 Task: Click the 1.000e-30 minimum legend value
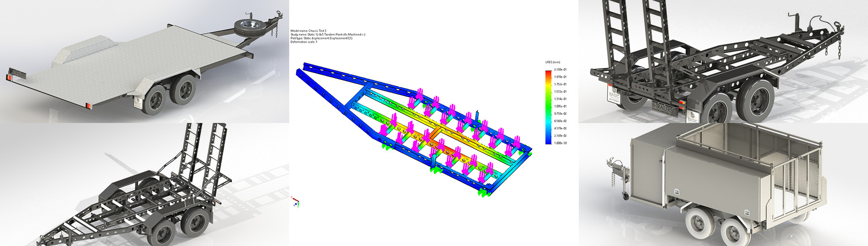point(560,143)
